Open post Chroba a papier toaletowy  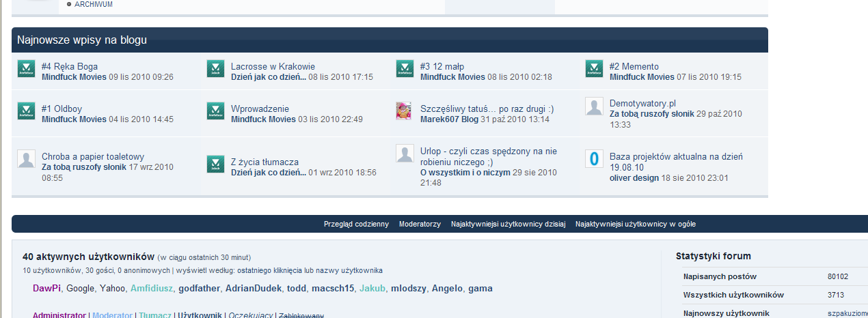tap(93, 156)
